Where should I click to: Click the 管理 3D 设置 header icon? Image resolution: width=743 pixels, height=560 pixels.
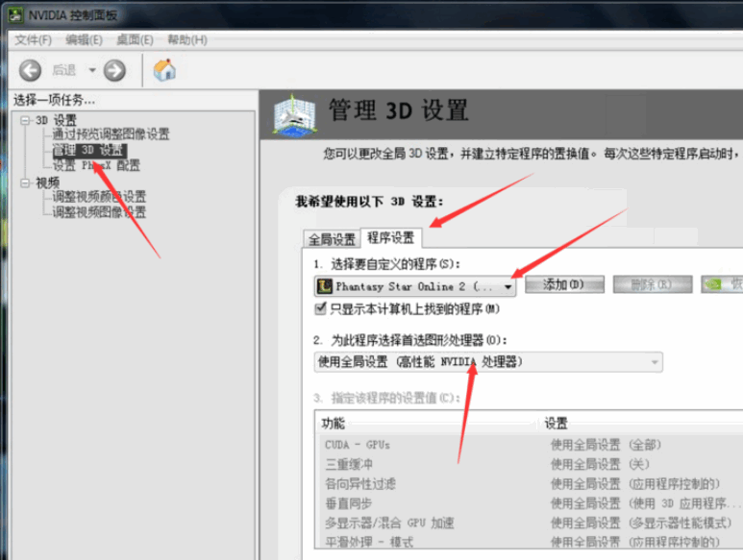pos(295,114)
